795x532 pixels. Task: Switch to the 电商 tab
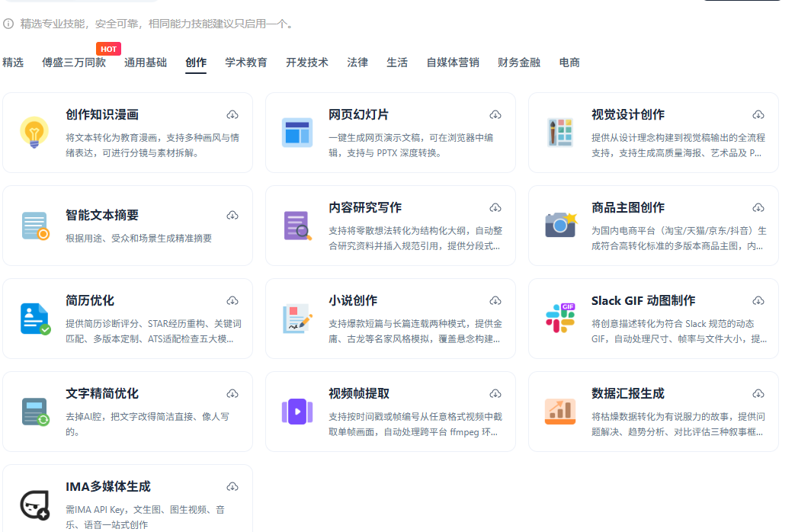click(569, 62)
